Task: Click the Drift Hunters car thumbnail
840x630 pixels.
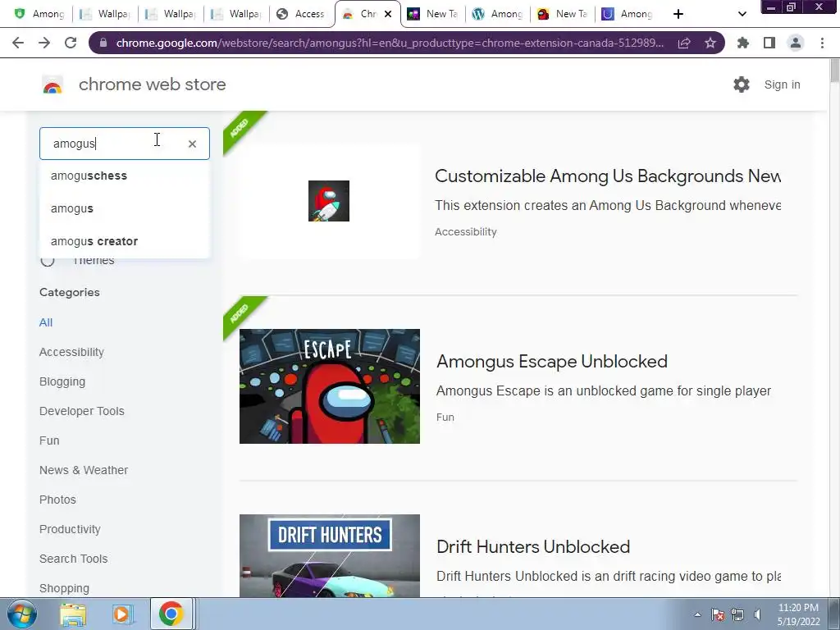Action: pyautogui.click(x=330, y=555)
